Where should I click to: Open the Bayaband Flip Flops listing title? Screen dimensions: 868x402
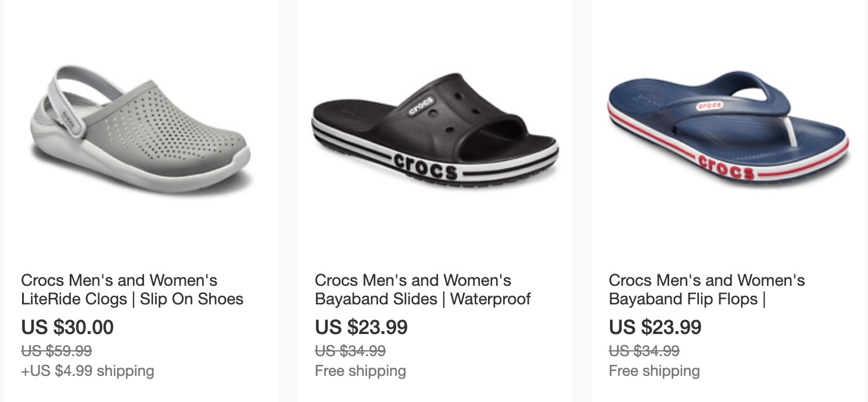tap(706, 290)
